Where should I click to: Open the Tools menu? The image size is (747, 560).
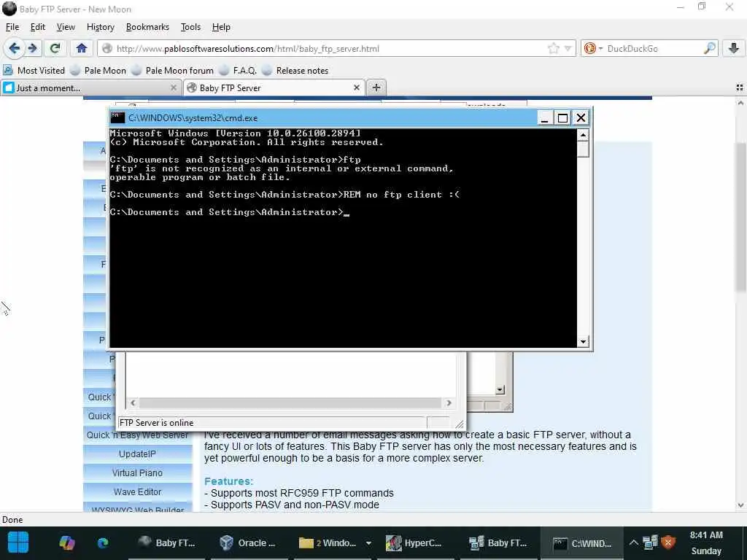point(190,27)
